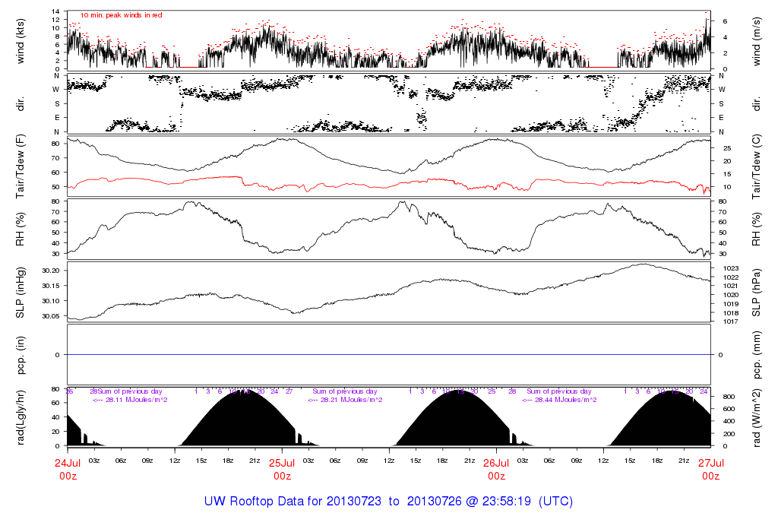Select the 28.21 MJoules/m^2 daily sum text
This screenshot has height=532, width=778.
point(344,400)
